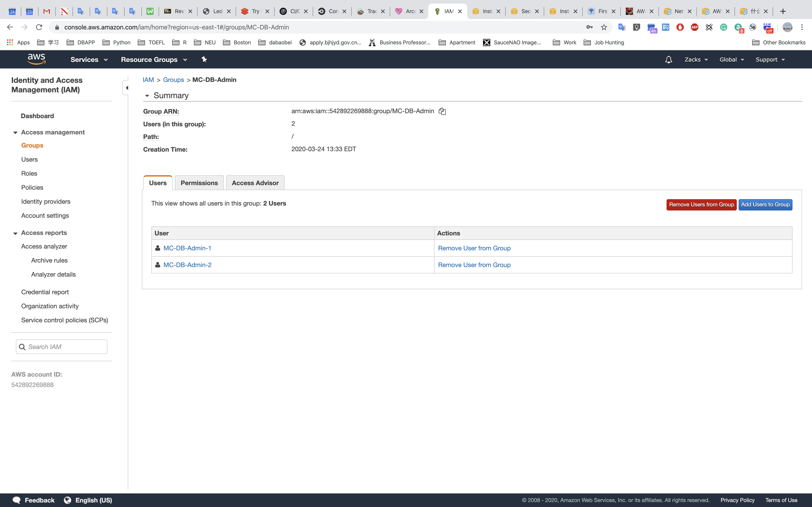The height and width of the screenshot is (507, 812).
Task: Open the MC-DB-Admin-1 user link
Action: tap(187, 248)
